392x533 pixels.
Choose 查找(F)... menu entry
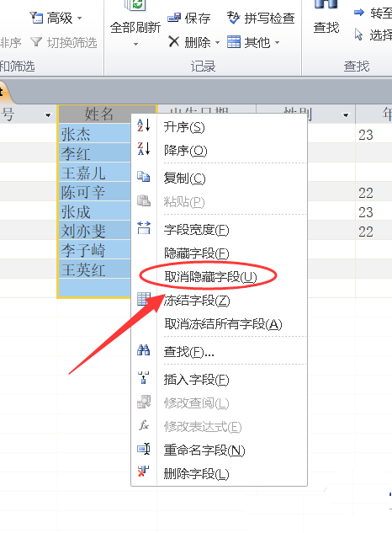pyautogui.click(x=189, y=352)
